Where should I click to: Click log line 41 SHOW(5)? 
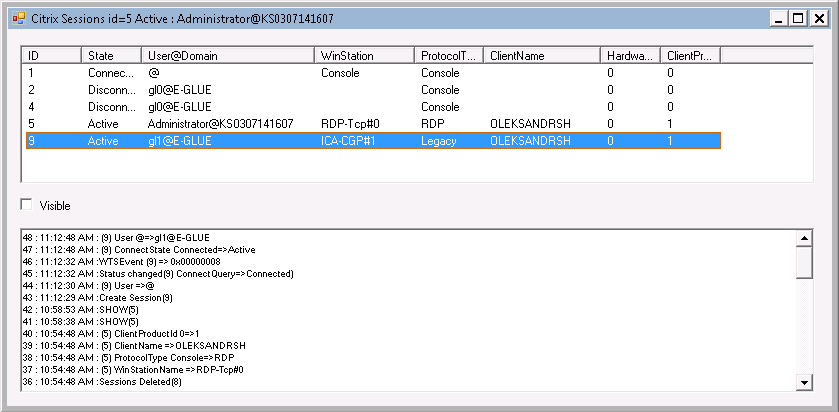click(81, 322)
